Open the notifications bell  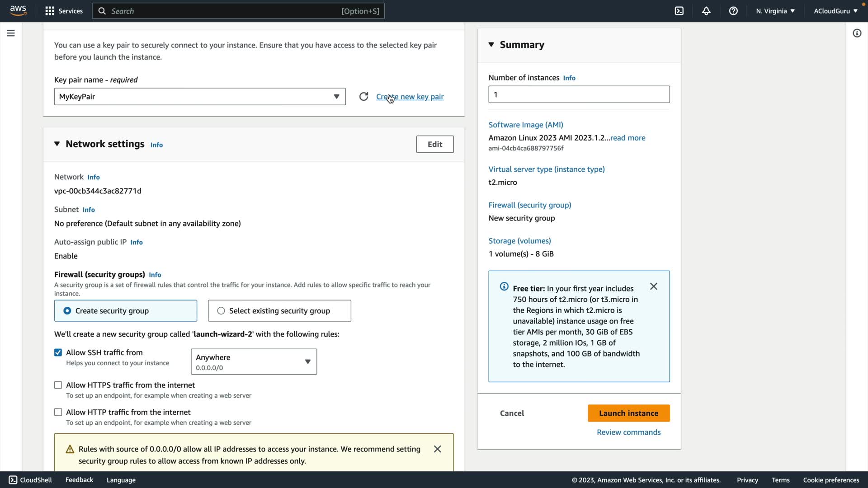(706, 11)
